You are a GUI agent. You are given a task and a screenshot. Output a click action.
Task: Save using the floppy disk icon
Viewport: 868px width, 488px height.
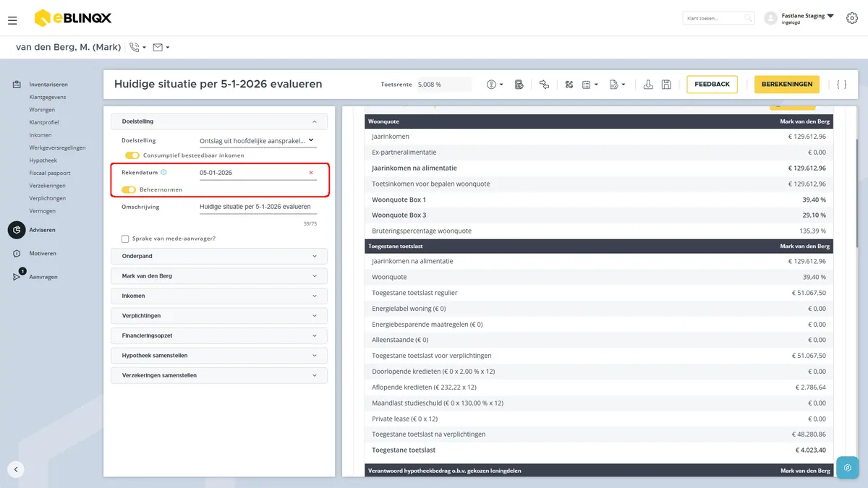pyautogui.click(x=666, y=85)
